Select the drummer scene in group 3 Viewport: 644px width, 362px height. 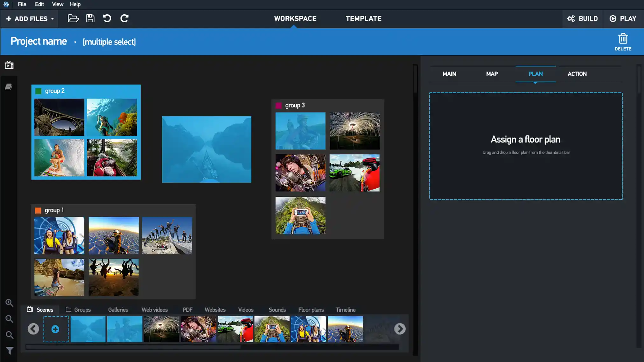(300, 173)
